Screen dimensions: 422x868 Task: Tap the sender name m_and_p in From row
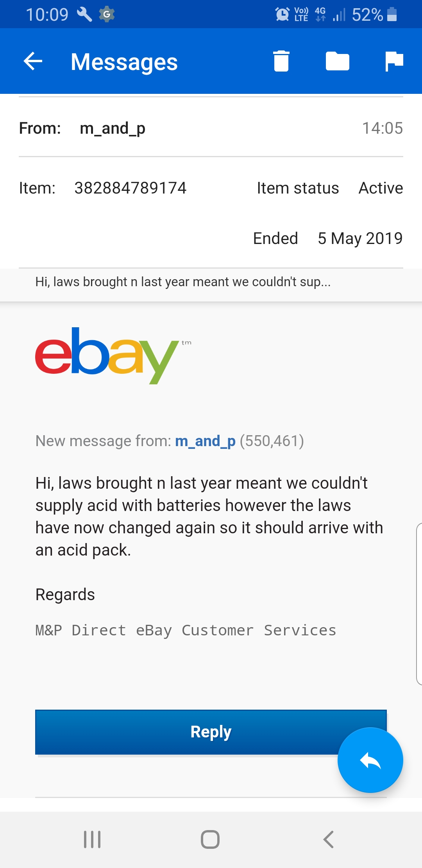coord(113,128)
